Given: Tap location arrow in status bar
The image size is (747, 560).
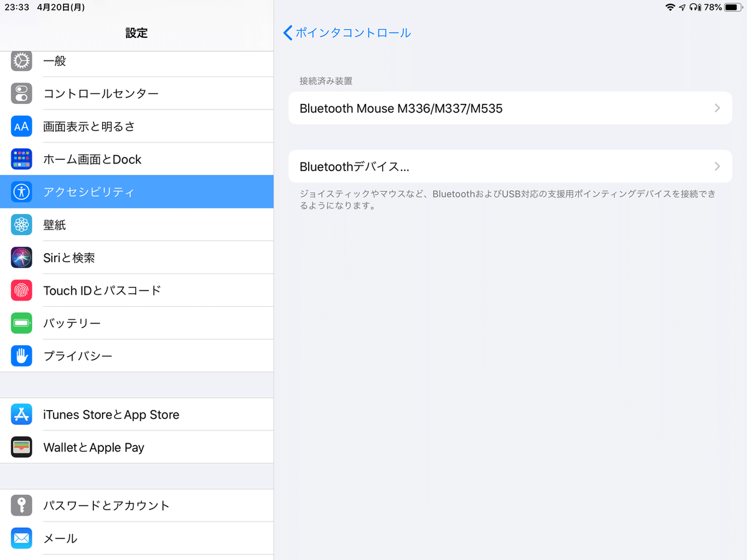Looking at the screenshot, I should click(683, 7).
